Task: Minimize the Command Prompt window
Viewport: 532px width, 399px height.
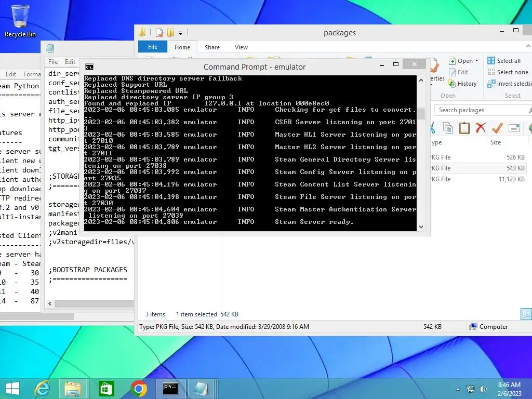Action: [382, 64]
